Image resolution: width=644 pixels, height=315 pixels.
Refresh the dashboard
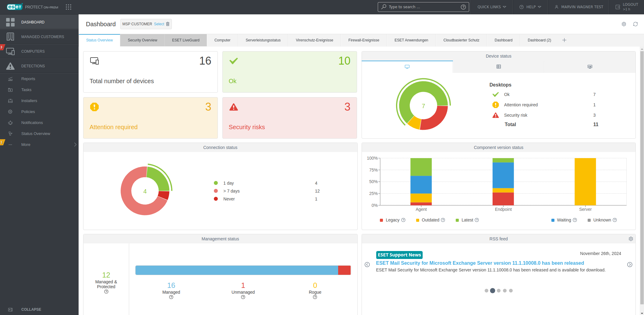[635, 24]
